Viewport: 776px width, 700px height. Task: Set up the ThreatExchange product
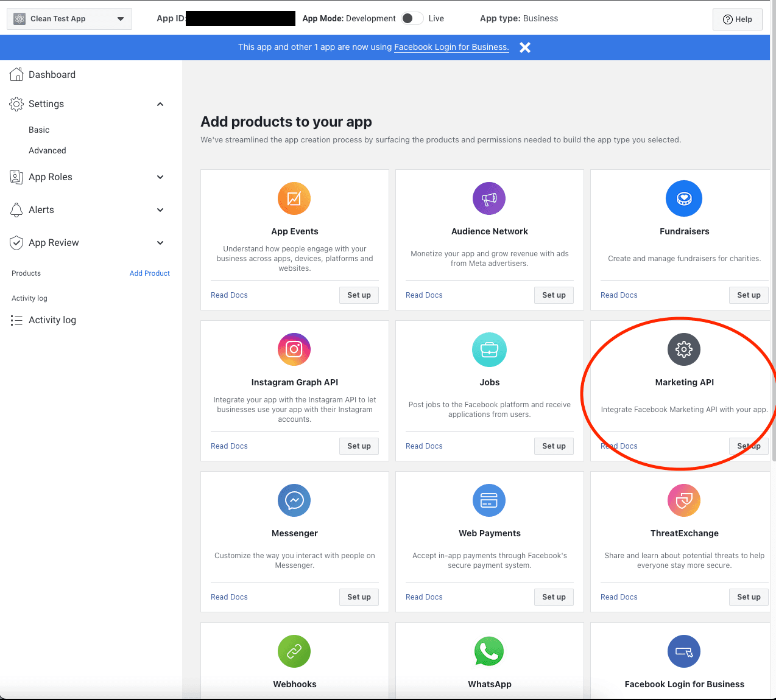tap(749, 597)
